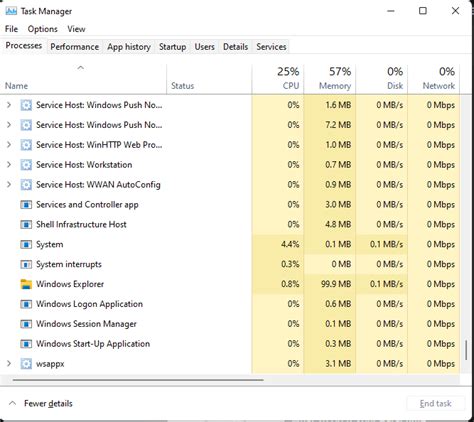Image resolution: width=474 pixels, height=422 pixels.
Task: Sort processes by the CPU column header
Action: (278, 79)
